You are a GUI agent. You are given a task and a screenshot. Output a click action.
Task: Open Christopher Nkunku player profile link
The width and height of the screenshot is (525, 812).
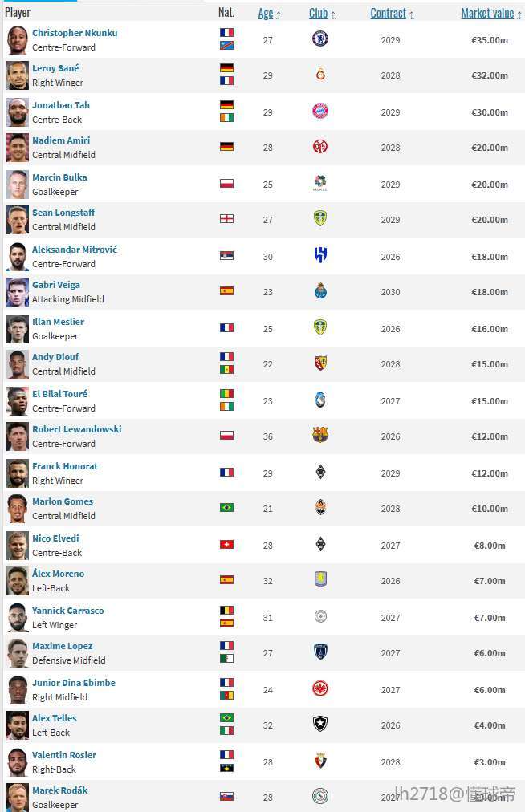click(x=75, y=33)
